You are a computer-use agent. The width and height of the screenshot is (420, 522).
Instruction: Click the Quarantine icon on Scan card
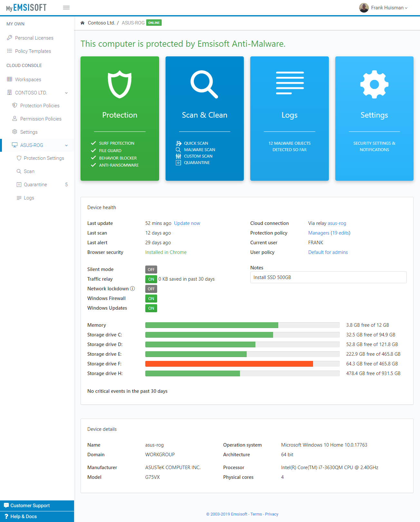coord(178,163)
